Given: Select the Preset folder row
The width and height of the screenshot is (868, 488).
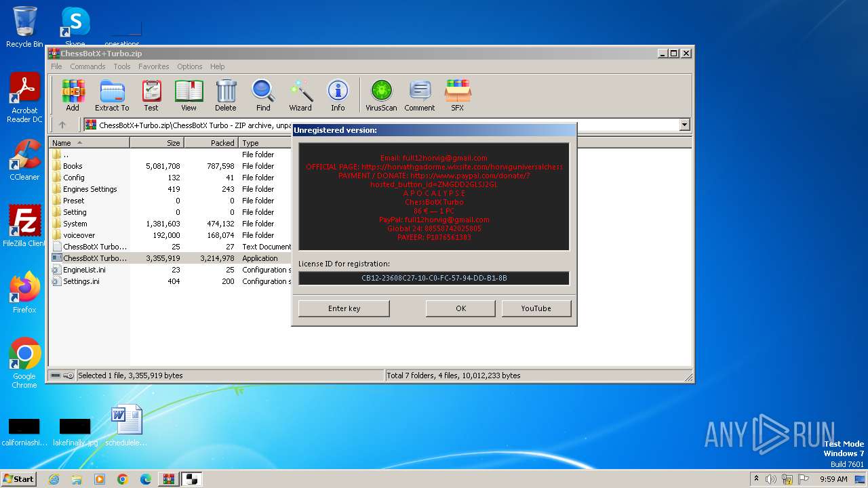Looking at the screenshot, I should (x=170, y=201).
